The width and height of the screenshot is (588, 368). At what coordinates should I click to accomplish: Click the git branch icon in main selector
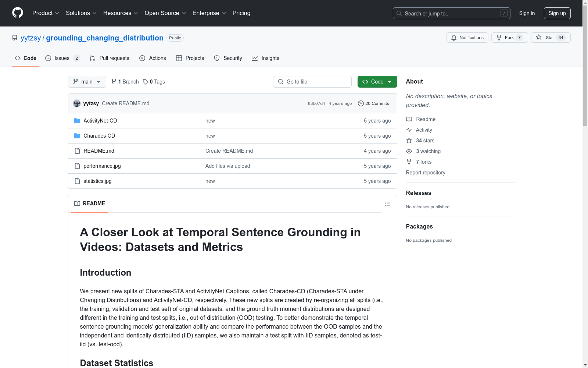[76, 82]
